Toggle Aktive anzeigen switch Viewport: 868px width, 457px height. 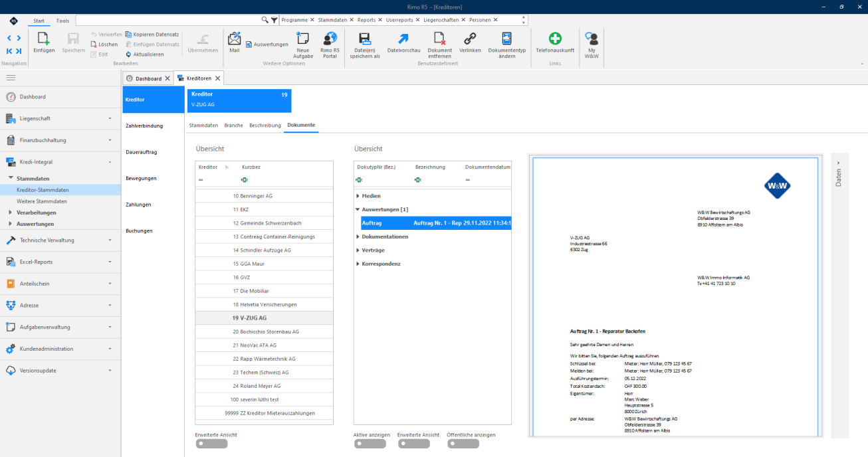[370, 444]
